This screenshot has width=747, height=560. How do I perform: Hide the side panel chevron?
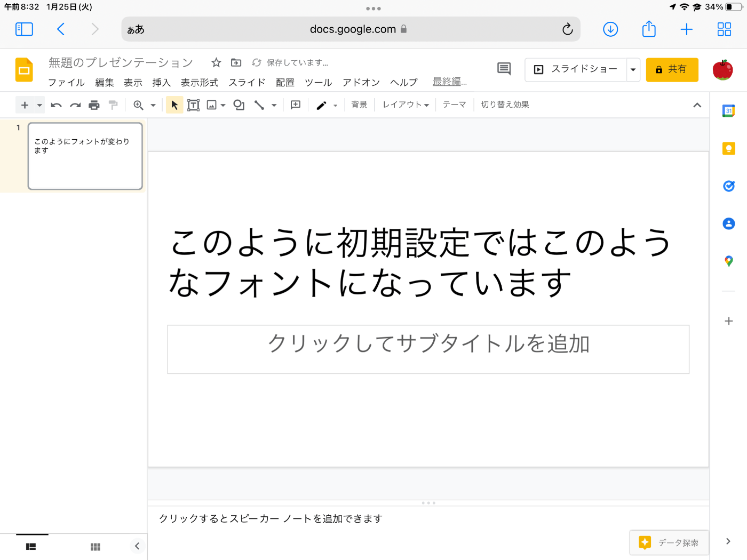[x=728, y=541]
